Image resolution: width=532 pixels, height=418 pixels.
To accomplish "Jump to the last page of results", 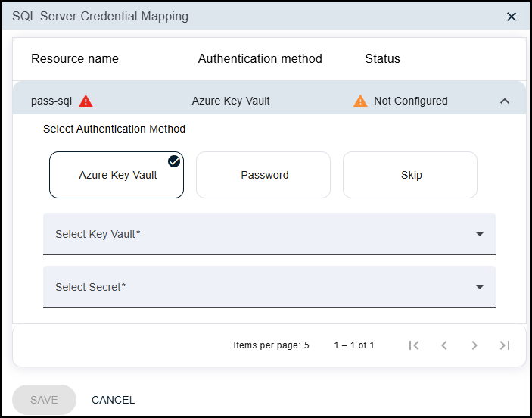I will [505, 345].
